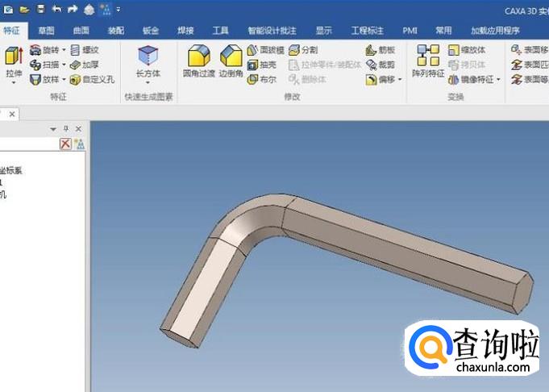Switch to the PMI tab

coord(410,31)
